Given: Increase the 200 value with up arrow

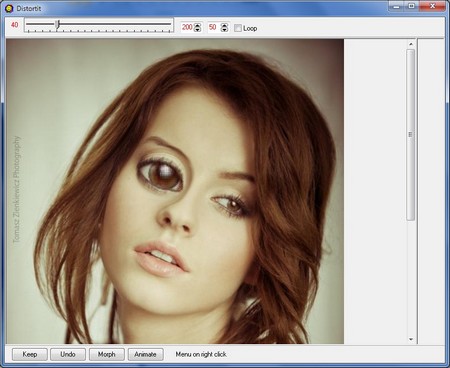Looking at the screenshot, I should 197,25.
